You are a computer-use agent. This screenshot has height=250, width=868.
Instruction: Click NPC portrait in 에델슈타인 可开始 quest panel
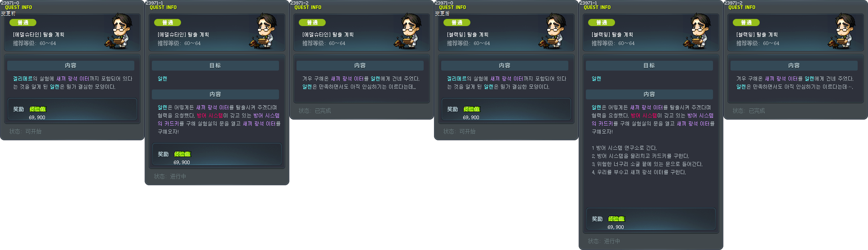[120, 31]
